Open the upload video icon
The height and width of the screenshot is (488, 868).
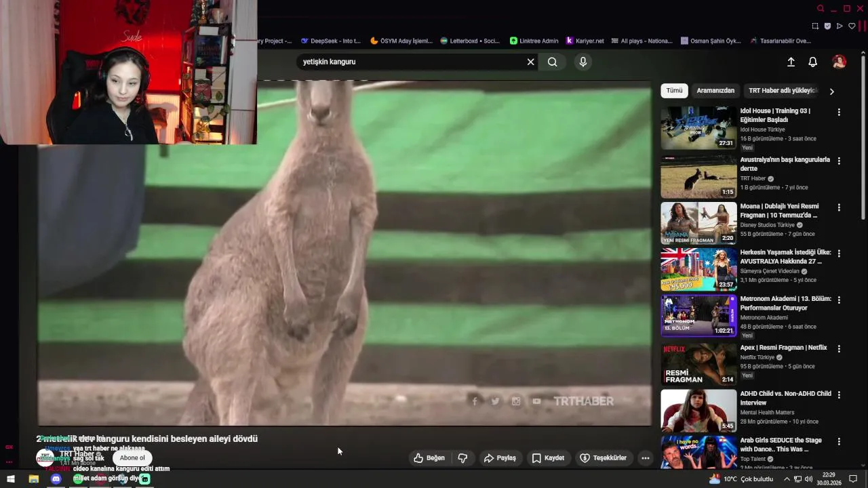(x=791, y=62)
